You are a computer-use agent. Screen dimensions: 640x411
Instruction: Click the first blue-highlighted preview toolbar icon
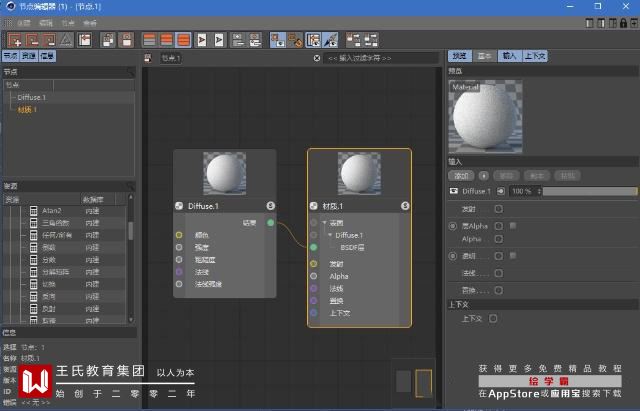[x=278, y=40]
